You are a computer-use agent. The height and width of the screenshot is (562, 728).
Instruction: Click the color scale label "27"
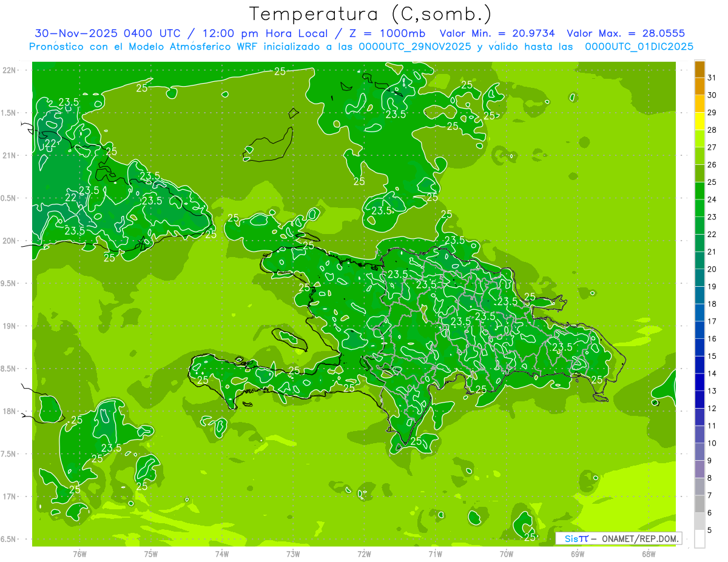pyautogui.click(x=712, y=147)
